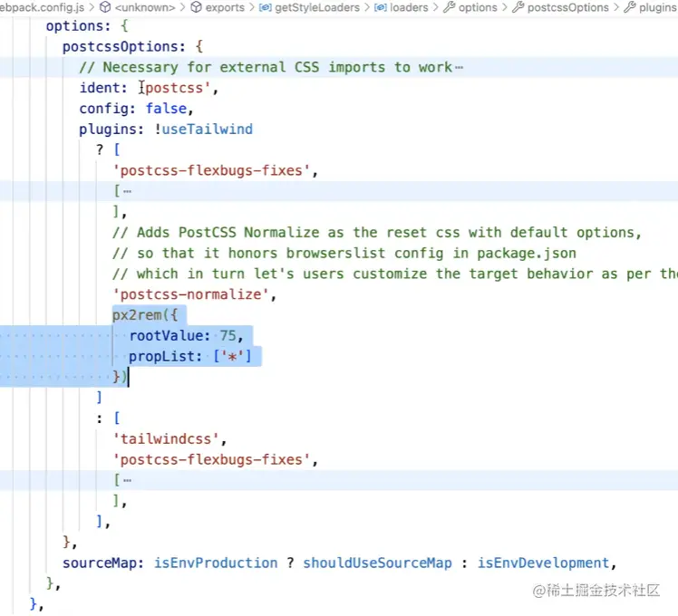Screen dimensions: 678x616
Task: Expand the folded comment ellipsis after 'to work'
Action: pyautogui.click(x=460, y=67)
